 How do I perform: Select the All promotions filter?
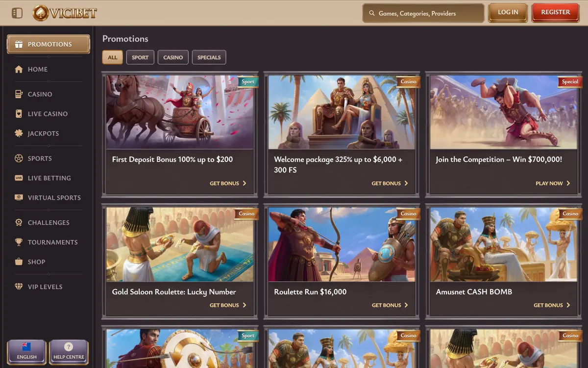(113, 57)
